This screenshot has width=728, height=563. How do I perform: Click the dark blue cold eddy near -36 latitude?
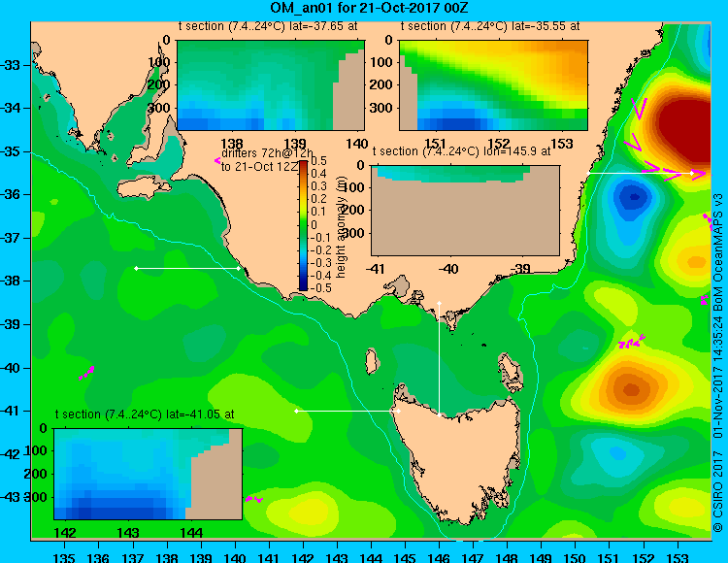[634, 197]
